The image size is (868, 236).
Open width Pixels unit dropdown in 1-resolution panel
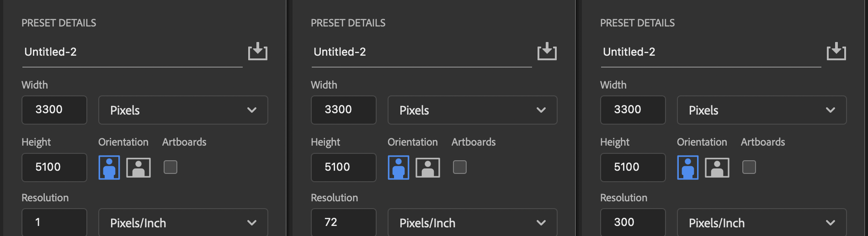pyautogui.click(x=183, y=110)
